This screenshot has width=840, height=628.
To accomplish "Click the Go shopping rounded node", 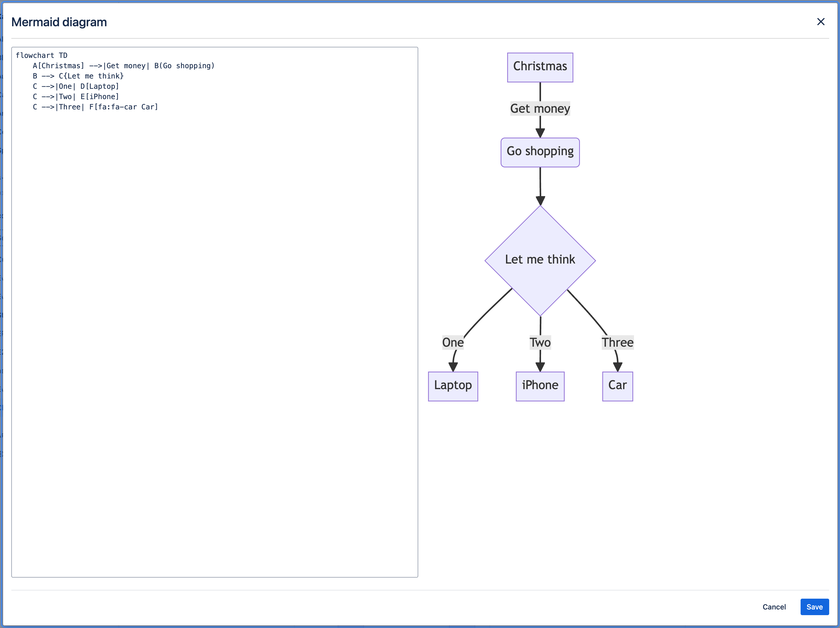I will [x=540, y=152].
